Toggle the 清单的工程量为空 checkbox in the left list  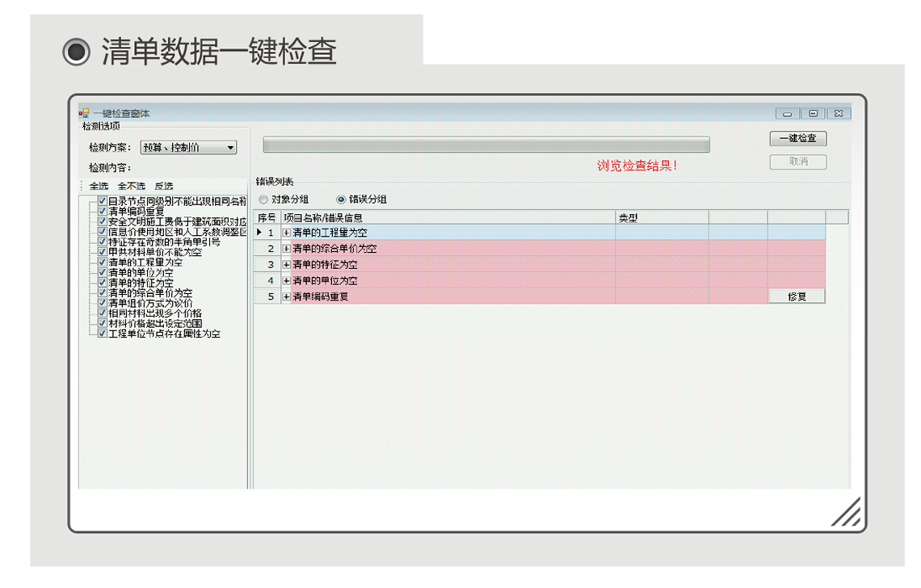click(103, 262)
